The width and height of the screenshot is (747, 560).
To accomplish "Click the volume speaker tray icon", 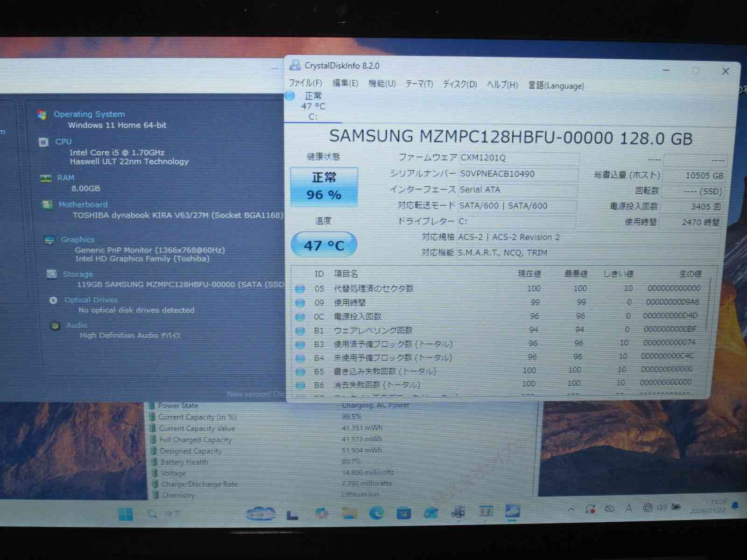I will coord(662,508).
